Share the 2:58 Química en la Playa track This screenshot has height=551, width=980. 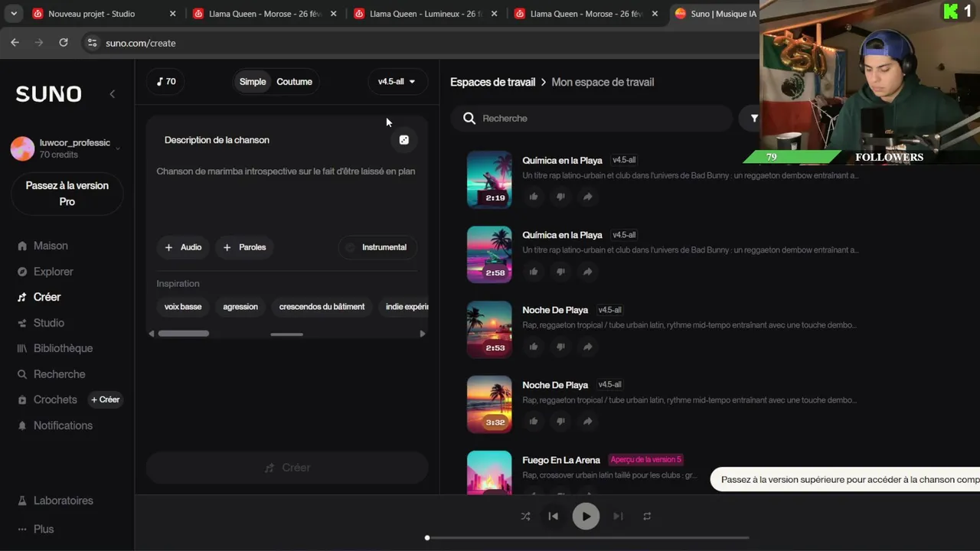[587, 272]
